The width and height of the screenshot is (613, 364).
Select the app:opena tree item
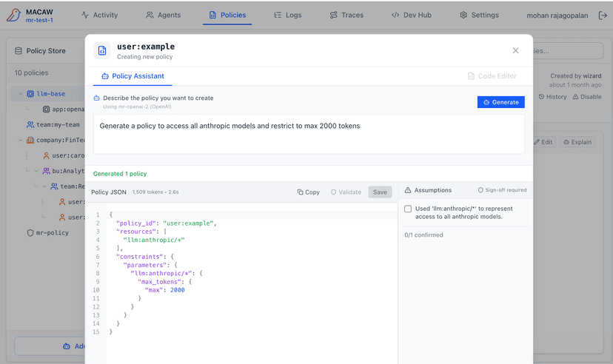click(x=64, y=109)
